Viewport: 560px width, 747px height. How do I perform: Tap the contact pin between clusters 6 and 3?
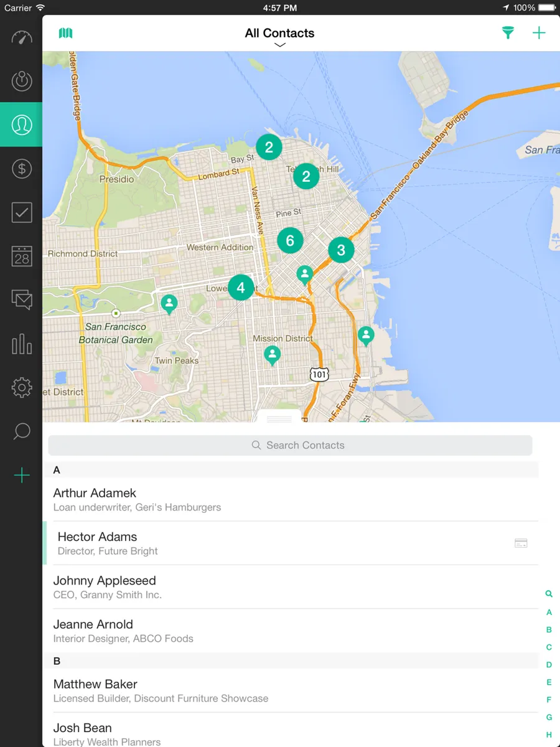point(304,275)
